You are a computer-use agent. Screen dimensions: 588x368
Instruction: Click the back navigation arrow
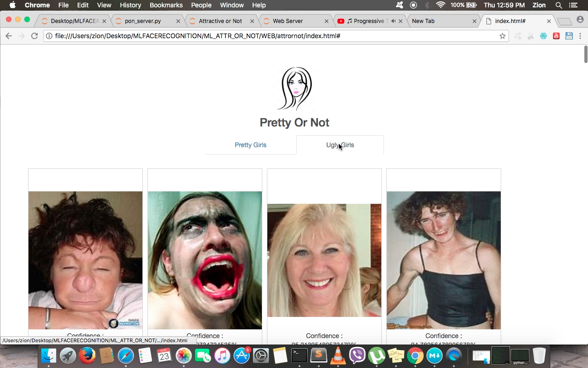click(x=9, y=36)
